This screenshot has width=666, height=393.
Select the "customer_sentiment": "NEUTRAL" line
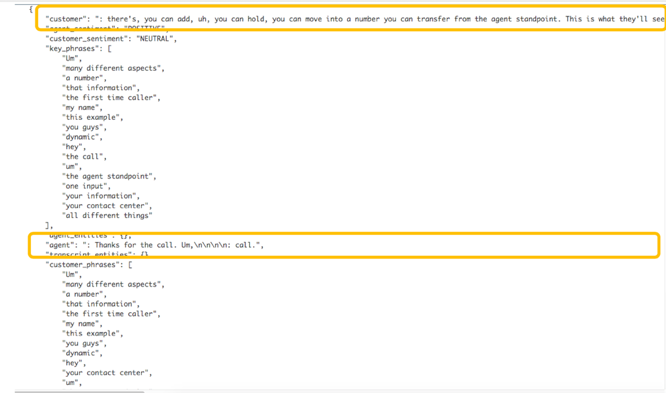(x=111, y=39)
